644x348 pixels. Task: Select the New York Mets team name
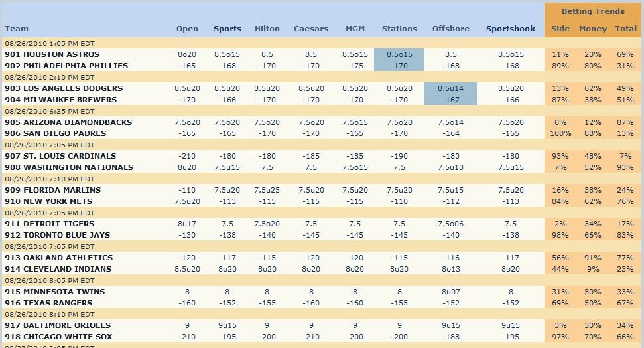48,201
